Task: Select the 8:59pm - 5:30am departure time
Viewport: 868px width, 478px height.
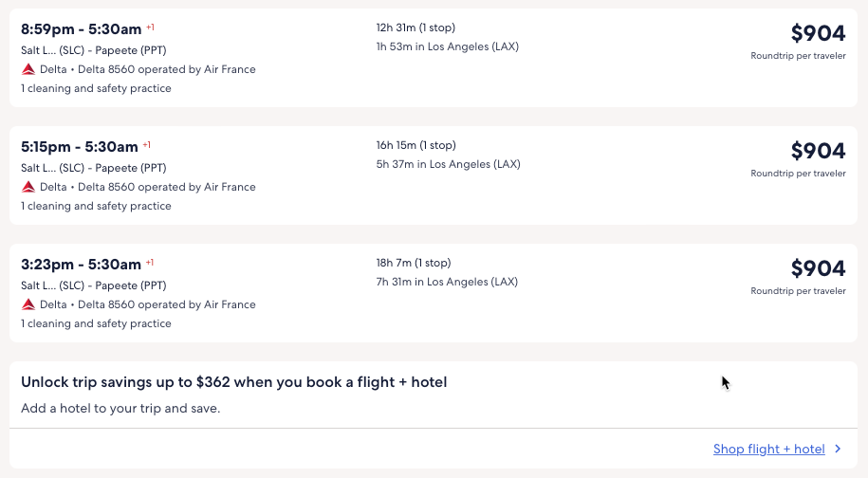Action: coord(80,29)
